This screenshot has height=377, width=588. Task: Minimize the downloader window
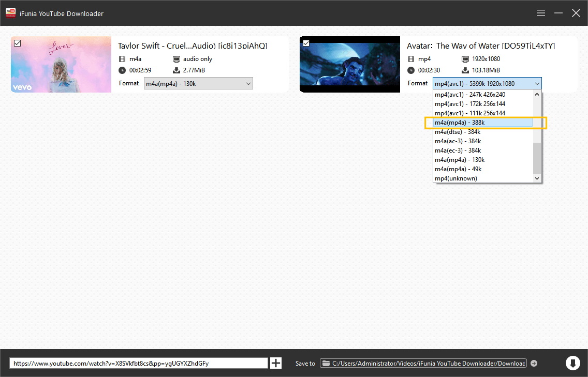(558, 13)
